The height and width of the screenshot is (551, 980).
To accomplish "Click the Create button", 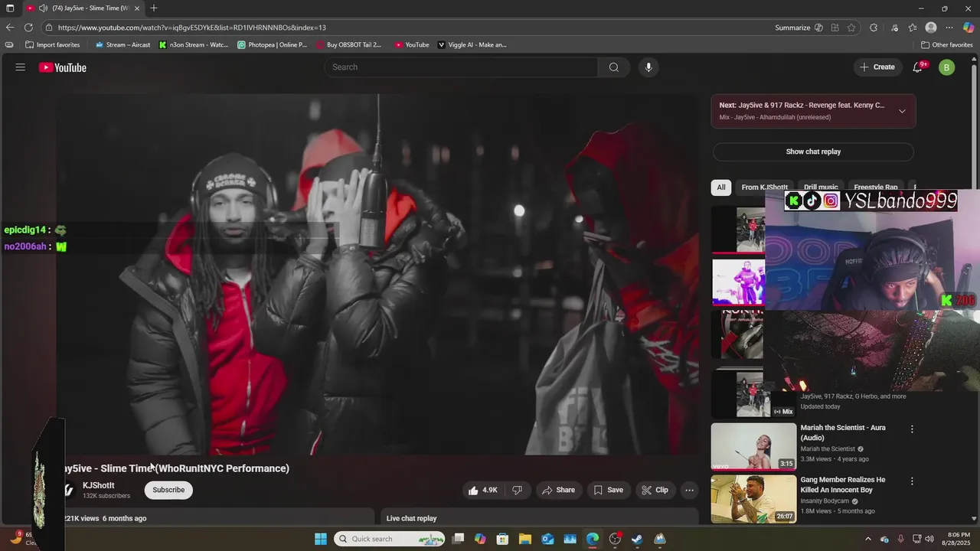I will coord(877,67).
